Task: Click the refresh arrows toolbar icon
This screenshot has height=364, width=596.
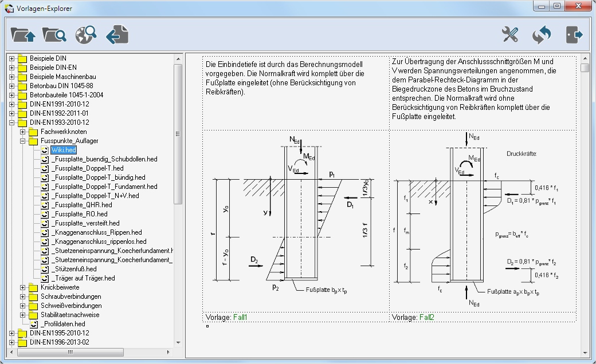Action: pos(541,35)
